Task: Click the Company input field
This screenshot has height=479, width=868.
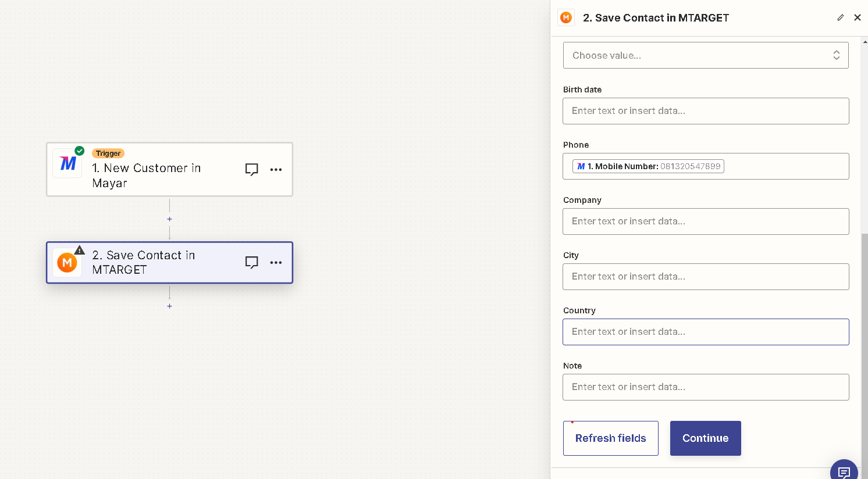Action: (706, 221)
